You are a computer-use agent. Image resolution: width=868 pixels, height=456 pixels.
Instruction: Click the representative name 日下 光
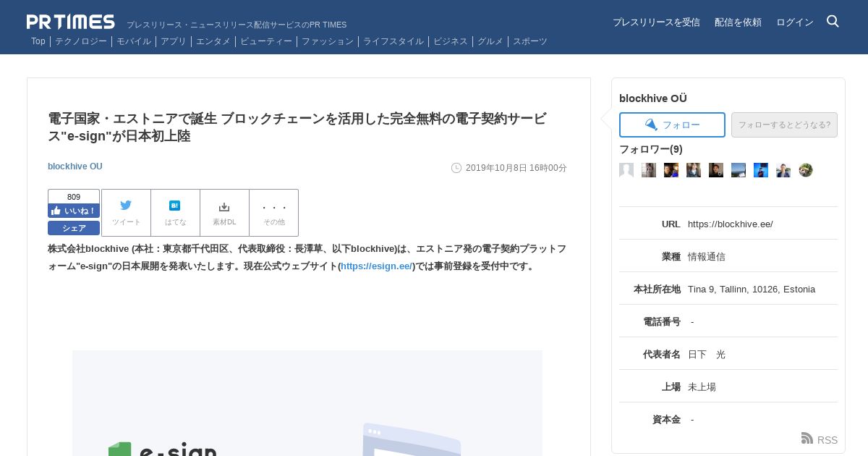pyautogui.click(x=707, y=355)
